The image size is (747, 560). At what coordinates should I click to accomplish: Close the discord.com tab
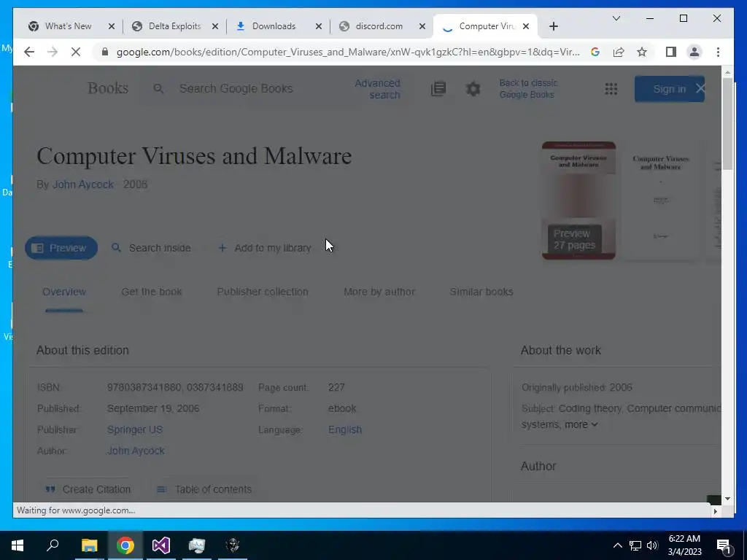coord(422,26)
